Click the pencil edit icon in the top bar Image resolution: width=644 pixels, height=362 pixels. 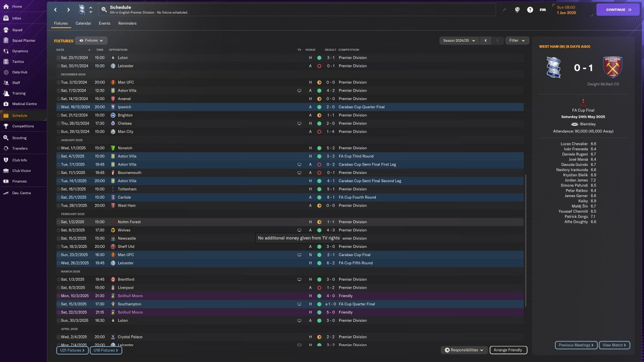point(505,10)
